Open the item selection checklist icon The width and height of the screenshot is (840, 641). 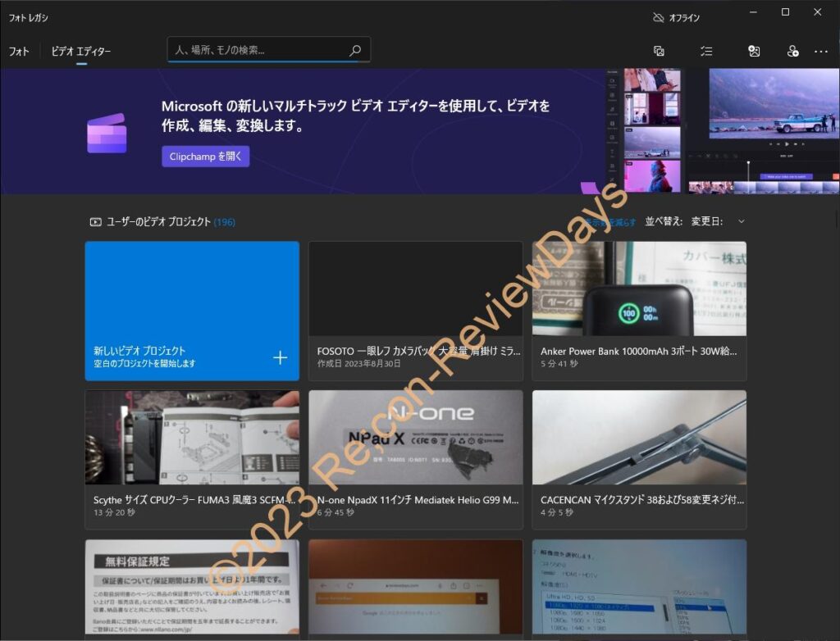click(706, 51)
